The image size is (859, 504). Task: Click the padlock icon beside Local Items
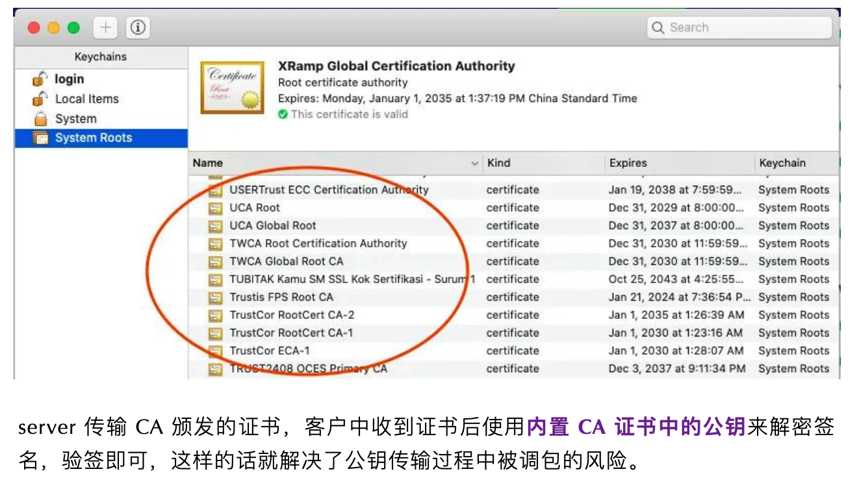[x=41, y=99]
